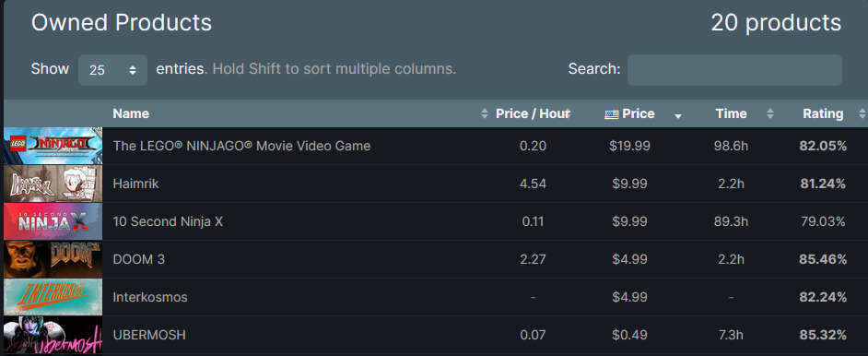
Task: Sort by Price column header
Action: click(639, 113)
